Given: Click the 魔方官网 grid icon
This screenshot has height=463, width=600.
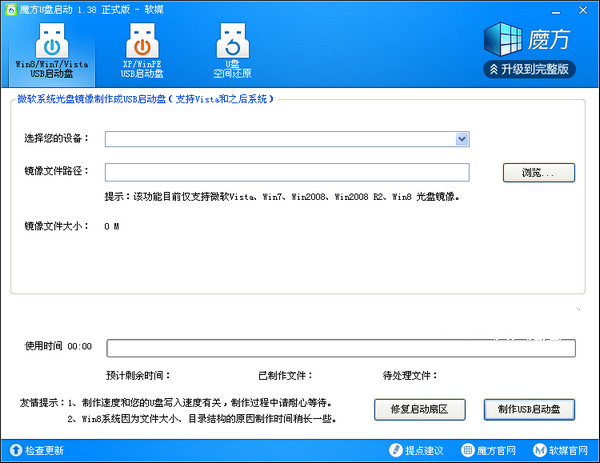Looking at the screenshot, I should click(x=468, y=450).
